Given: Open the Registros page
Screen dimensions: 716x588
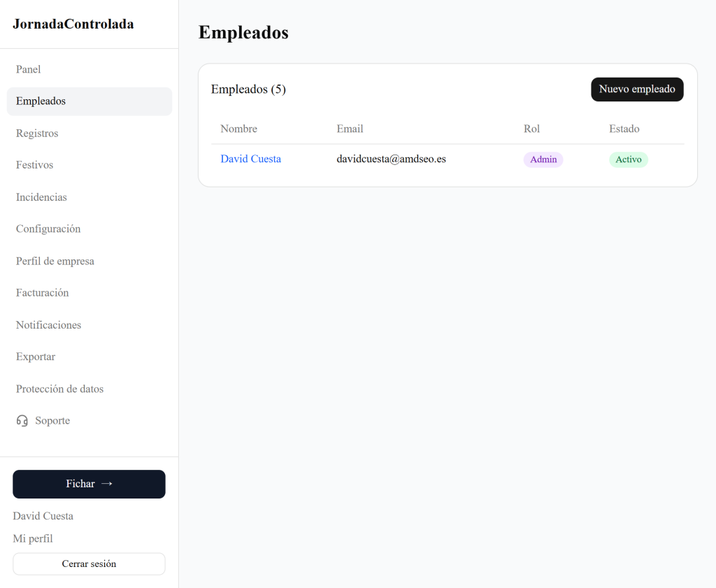Looking at the screenshot, I should pos(37,134).
